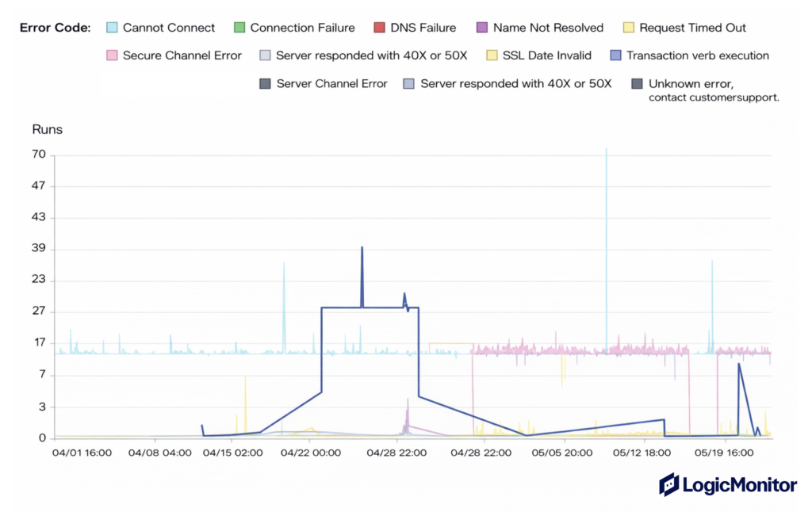The width and height of the screenshot is (812, 512).
Task: Select the dark Server Channel Error swatch
Action: coord(266,83)
